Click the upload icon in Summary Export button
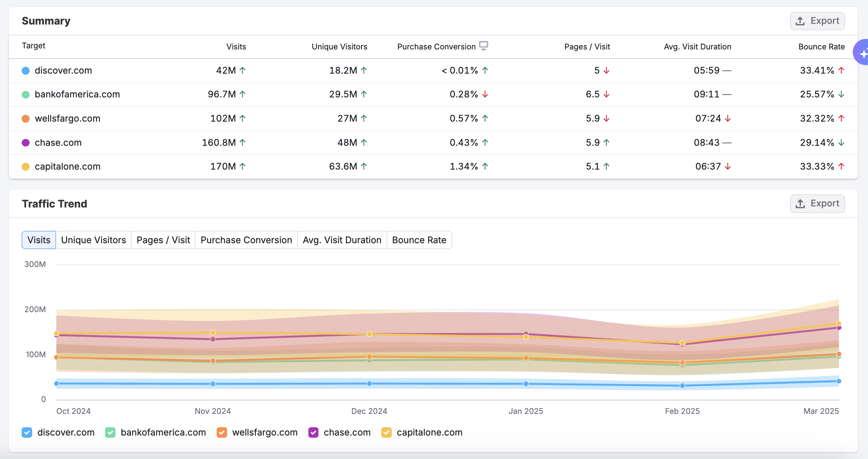The image size is (868, 459). pyautogui.click(x=800, y=21)
